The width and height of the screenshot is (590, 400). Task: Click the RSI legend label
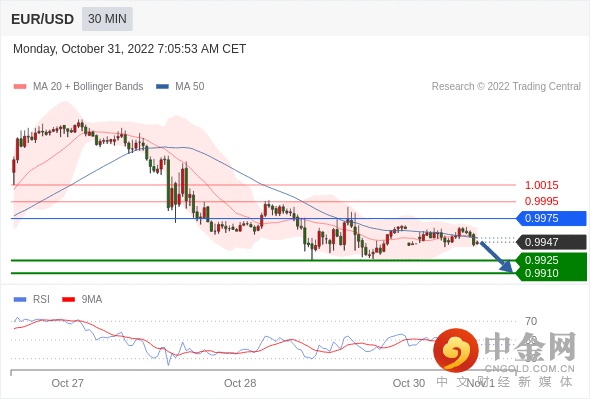pos(41,300)
